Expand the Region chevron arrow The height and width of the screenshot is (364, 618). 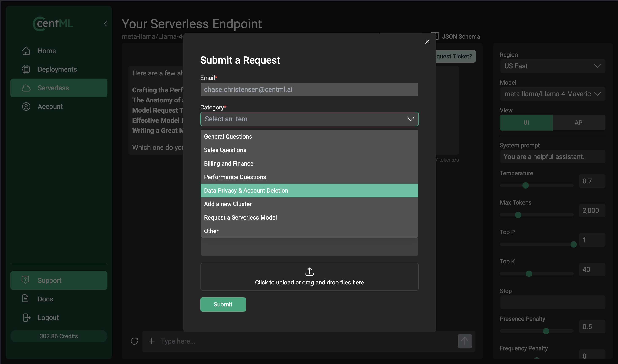coord(597,66)
